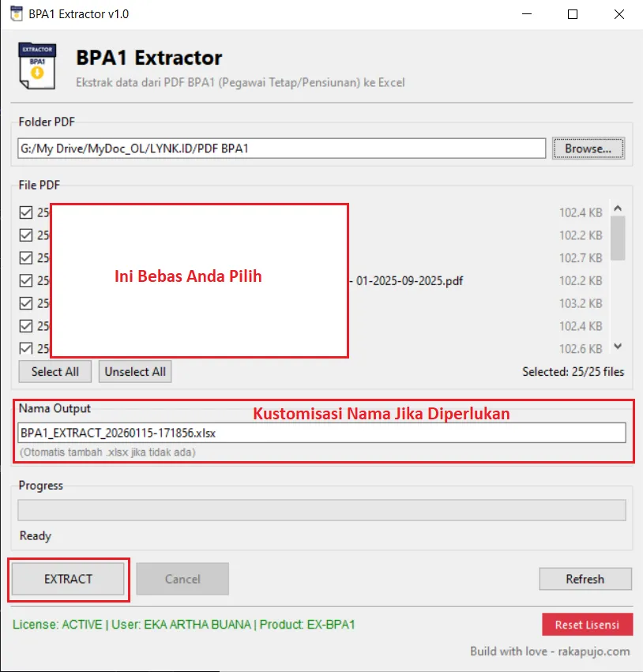Click the file list scrollbar thumb
643x672 pixels.
pyautogui.click(x=618, y=237)
